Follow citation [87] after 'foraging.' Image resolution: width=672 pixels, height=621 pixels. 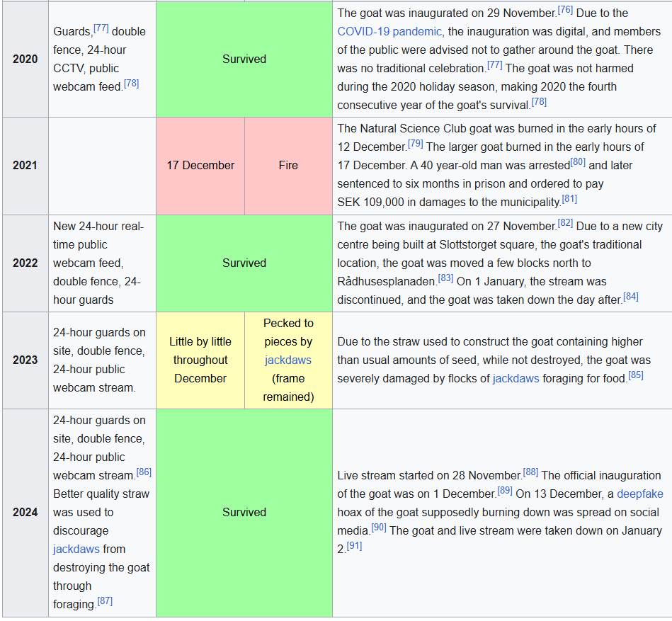(x=105, y=601)
